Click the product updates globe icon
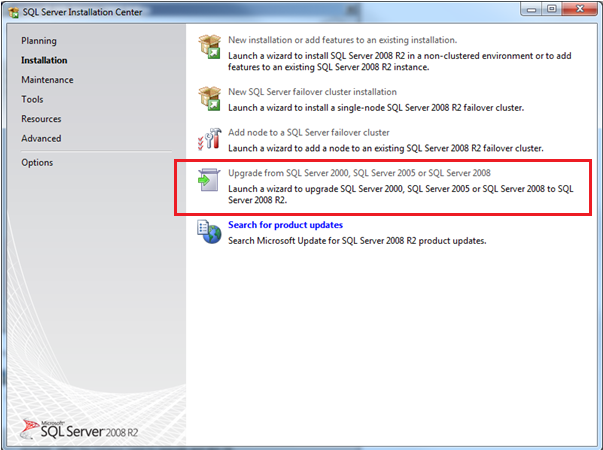Screen dimensions: 603x450 [209, 232]
